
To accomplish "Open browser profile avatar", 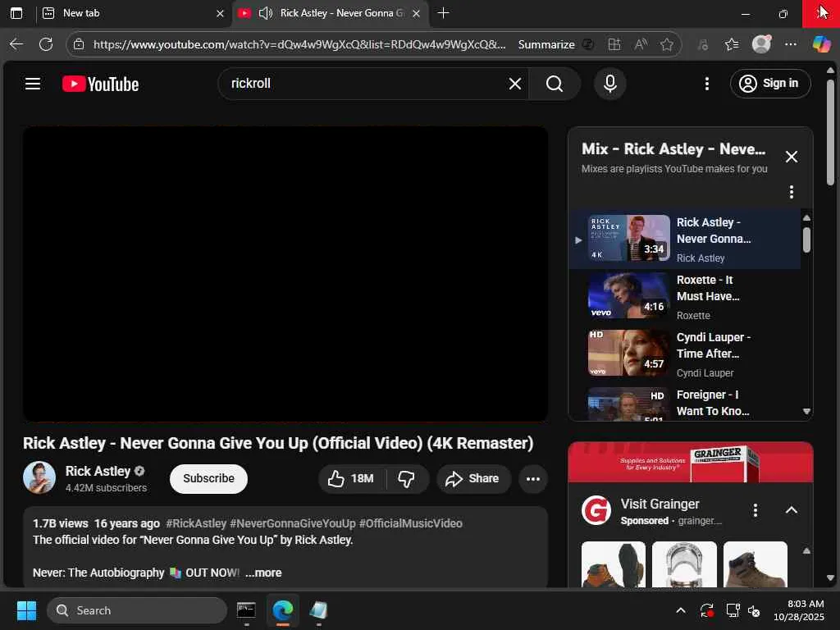I will click(x=761, y=44).
